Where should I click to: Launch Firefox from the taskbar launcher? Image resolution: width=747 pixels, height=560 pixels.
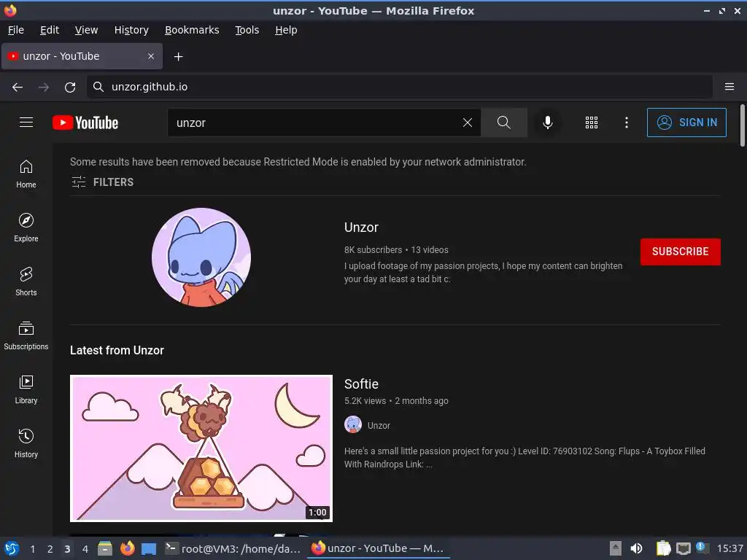click(127, 548)
